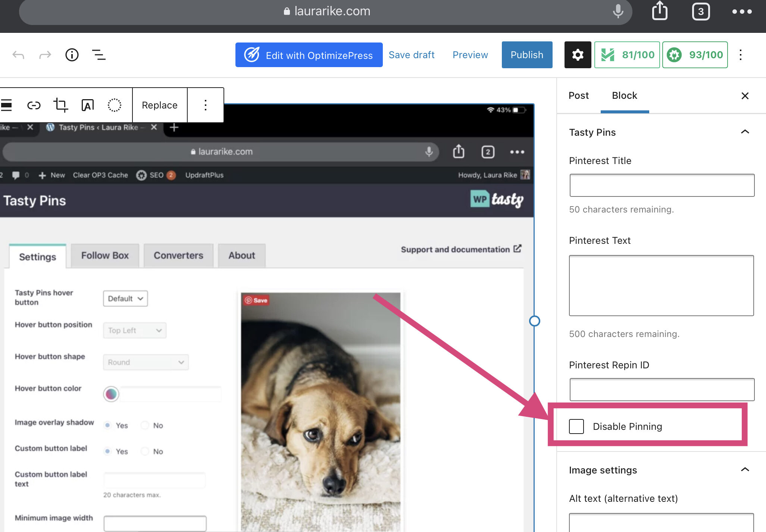Redo the last editor change

click(x=45, y=55)
